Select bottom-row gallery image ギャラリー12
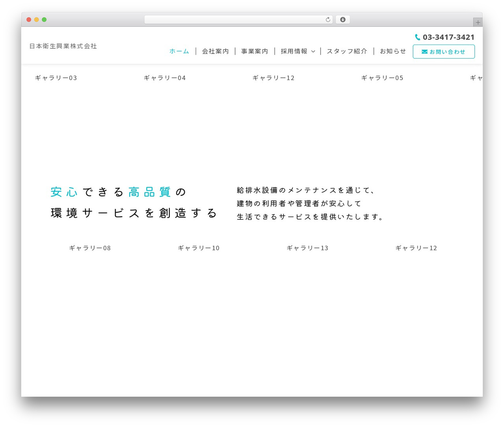Image resolution: width=504 pixels, height=427 pixels. [x=416, y=248]
